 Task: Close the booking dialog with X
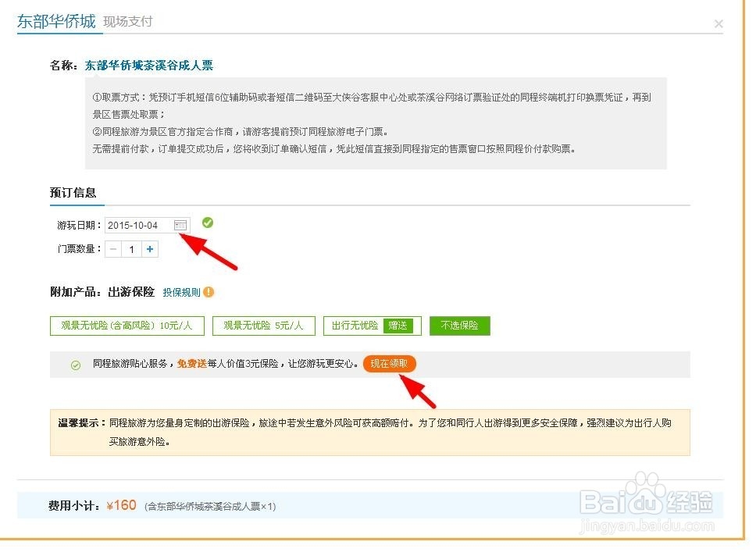tap(719, 23)
